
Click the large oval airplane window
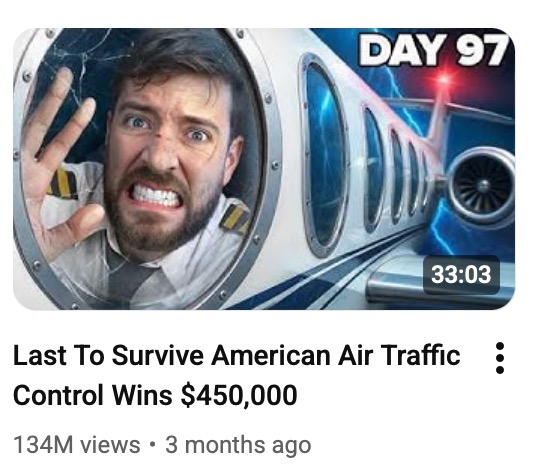click(x=324, y=155)
